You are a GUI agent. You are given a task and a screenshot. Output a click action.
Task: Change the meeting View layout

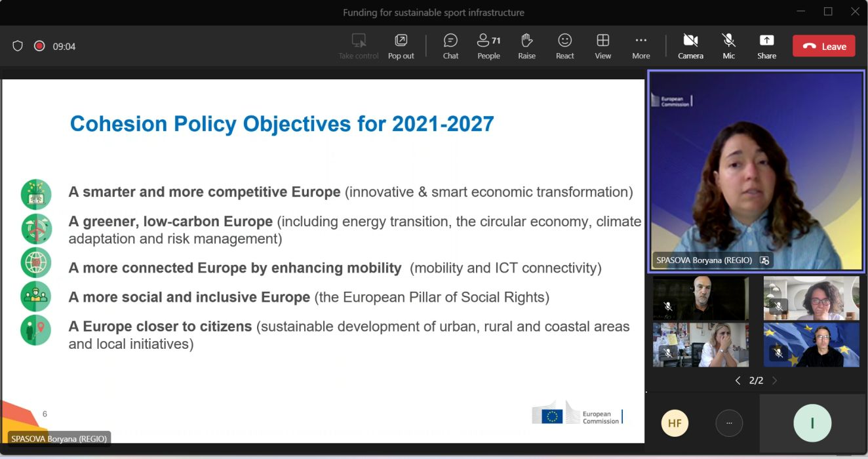[x=602, y=47]
